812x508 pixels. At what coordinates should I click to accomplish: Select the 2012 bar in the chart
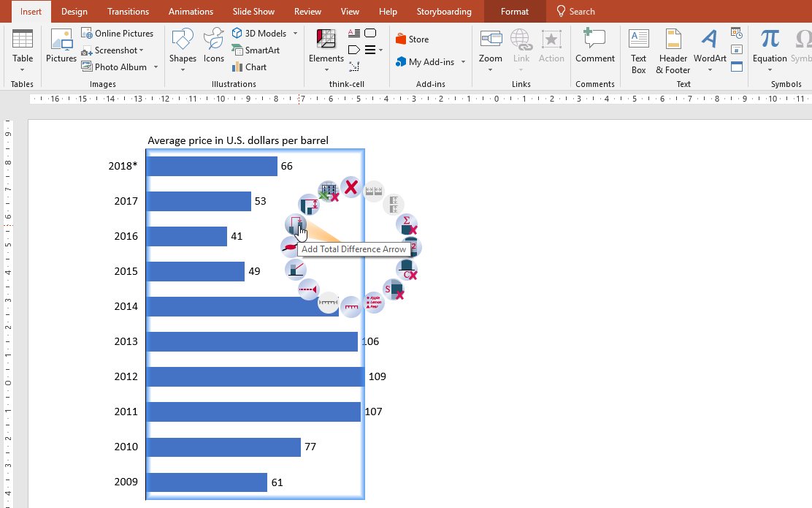point(256,376)
